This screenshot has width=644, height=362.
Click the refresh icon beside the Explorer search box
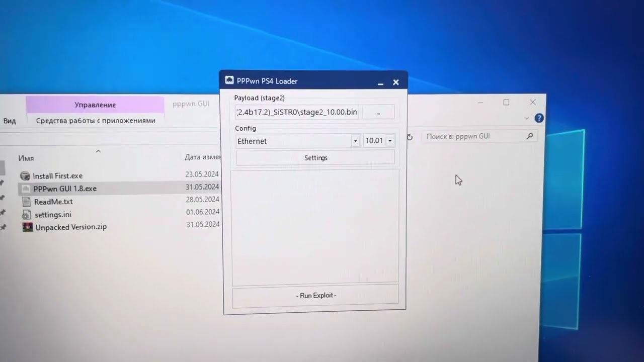[x=410, y=137]
